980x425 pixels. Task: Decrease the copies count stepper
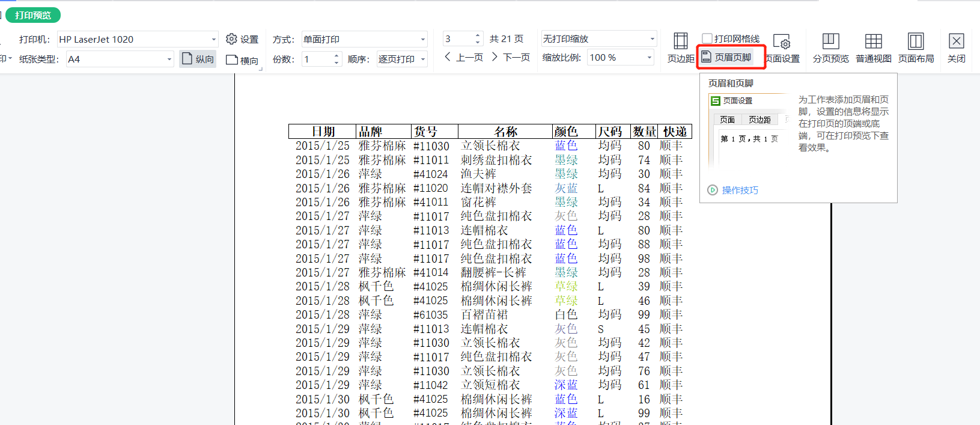pos(336,63)
